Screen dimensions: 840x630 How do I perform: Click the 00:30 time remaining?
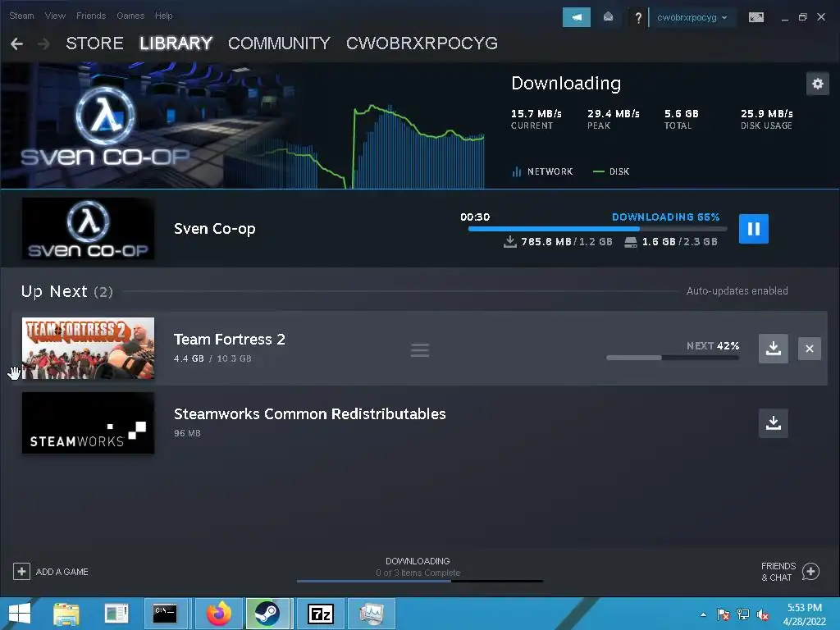coord(475,217)
